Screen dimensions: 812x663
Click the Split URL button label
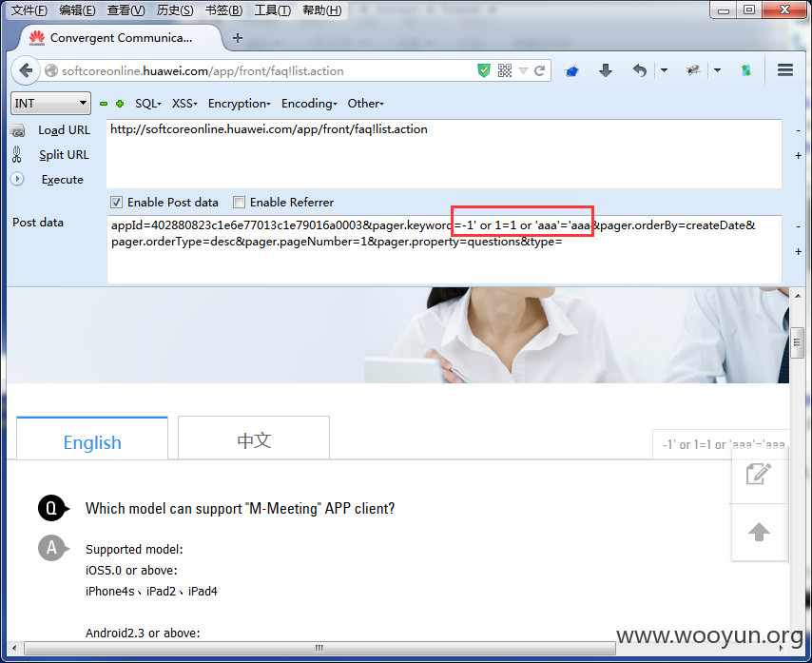point(65,155)
